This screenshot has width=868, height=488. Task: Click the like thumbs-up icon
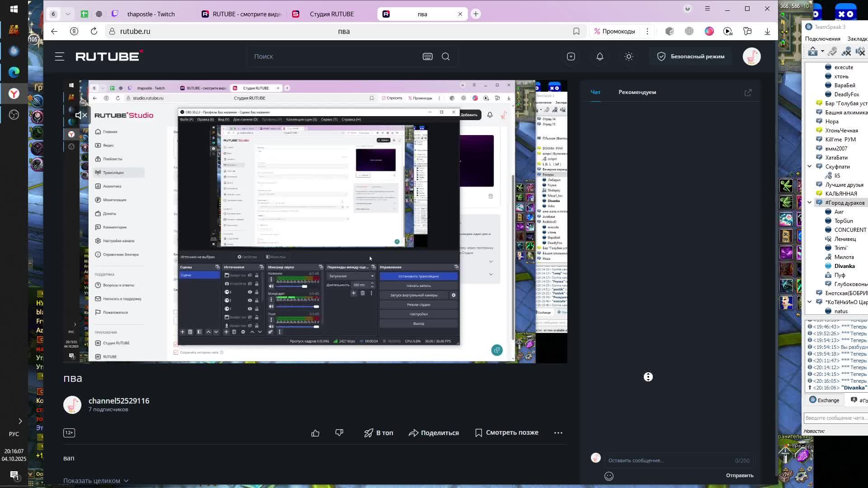[x=316, y=433]
